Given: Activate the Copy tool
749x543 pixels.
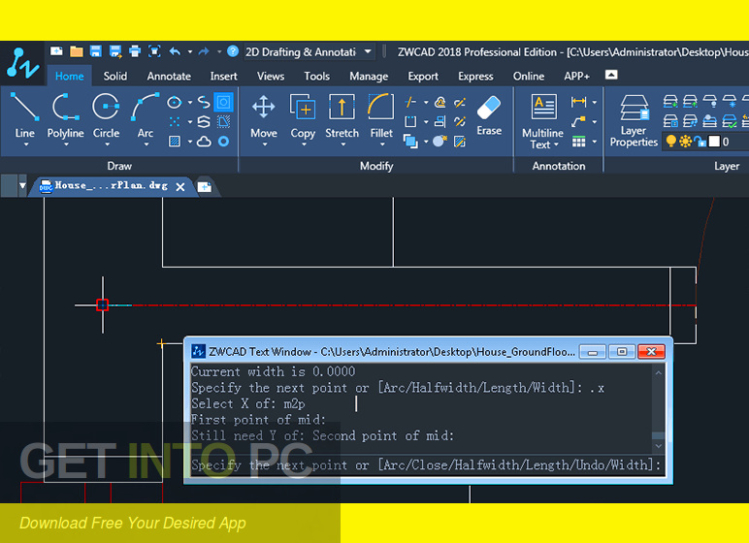Looking at the screenshot, I should [x=303, y=115].
